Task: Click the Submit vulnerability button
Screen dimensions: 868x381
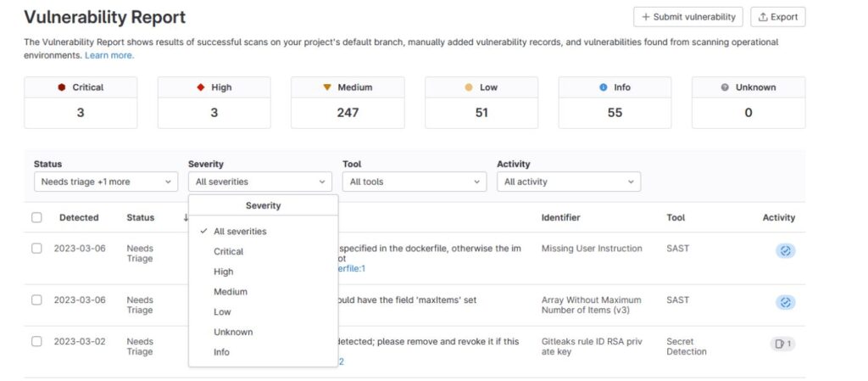Action: pos(687,17)
